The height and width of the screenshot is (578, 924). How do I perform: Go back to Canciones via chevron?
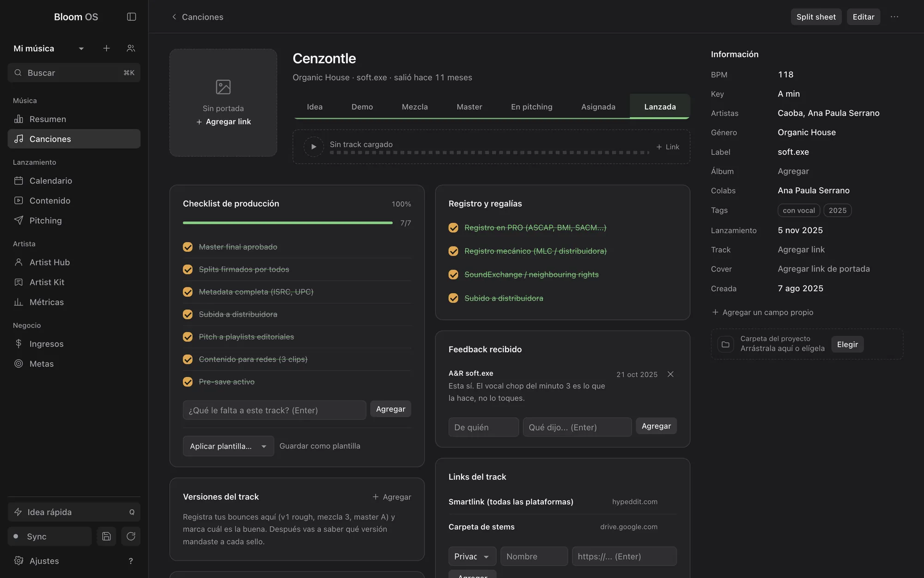tap(174, 17)
